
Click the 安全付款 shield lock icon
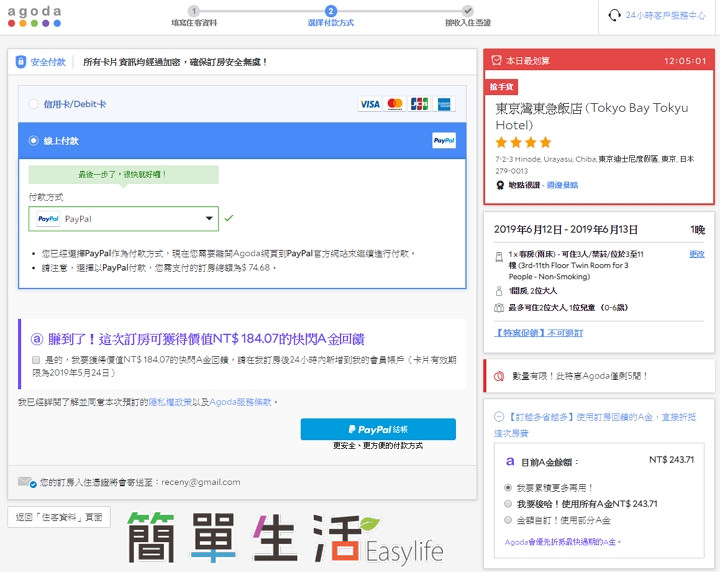21,62
